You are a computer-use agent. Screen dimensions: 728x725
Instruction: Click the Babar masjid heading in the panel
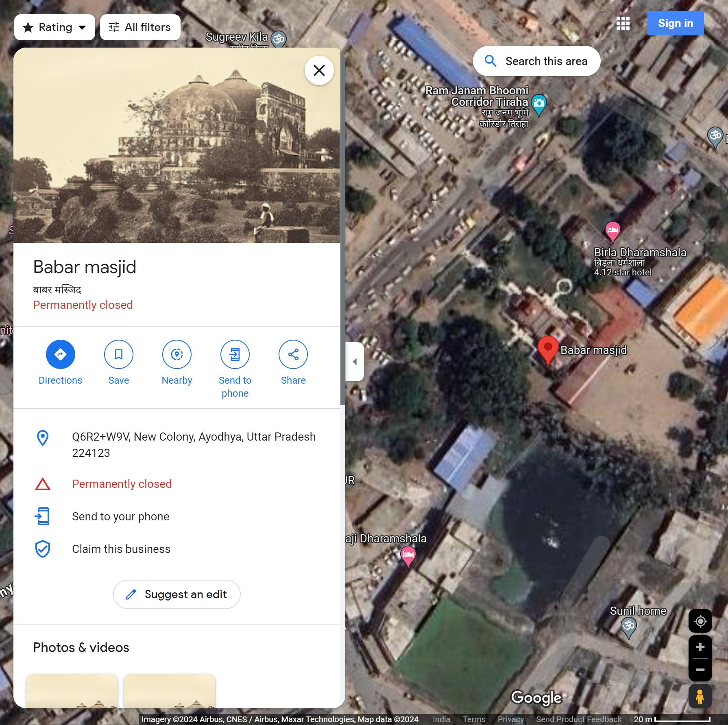[x=85, y=267]
